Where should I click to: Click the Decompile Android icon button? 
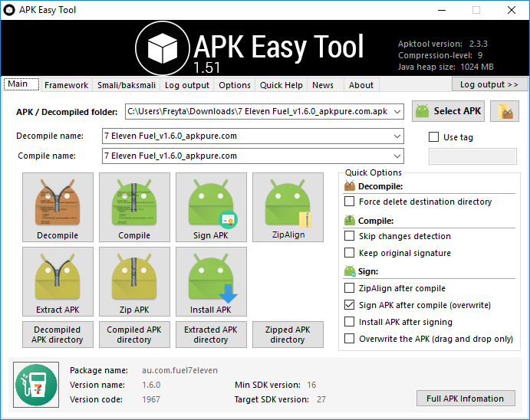pyautogui.click(x=58, y=207)
